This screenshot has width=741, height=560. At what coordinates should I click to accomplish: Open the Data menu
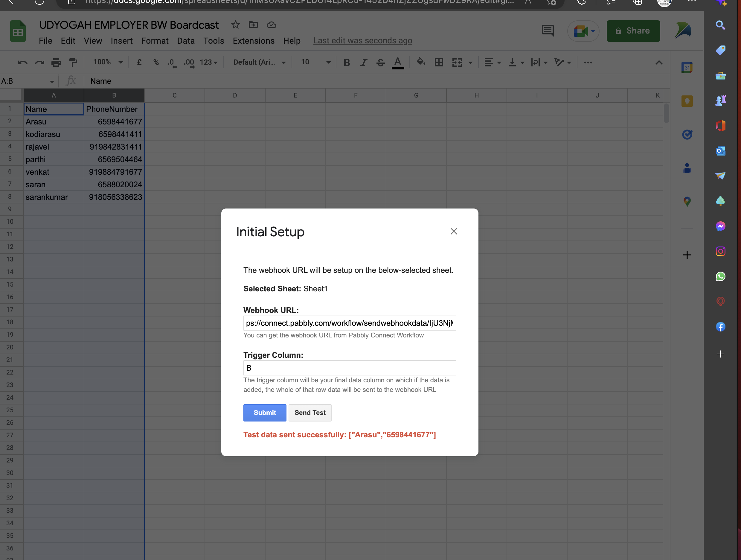(186, 41)
